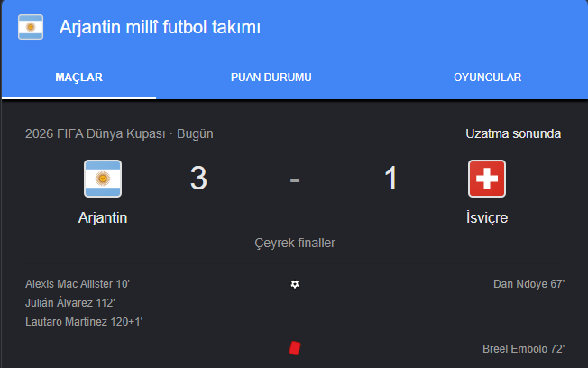The height and width of the screenshot is (368, 588).
Task: Click the red card icon
Action: tap(295, 348)
